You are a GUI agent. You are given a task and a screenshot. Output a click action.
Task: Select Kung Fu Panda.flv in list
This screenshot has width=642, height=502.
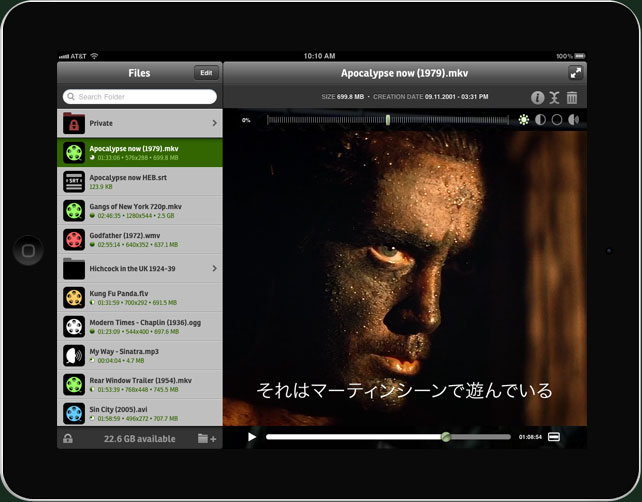(140, 297)
